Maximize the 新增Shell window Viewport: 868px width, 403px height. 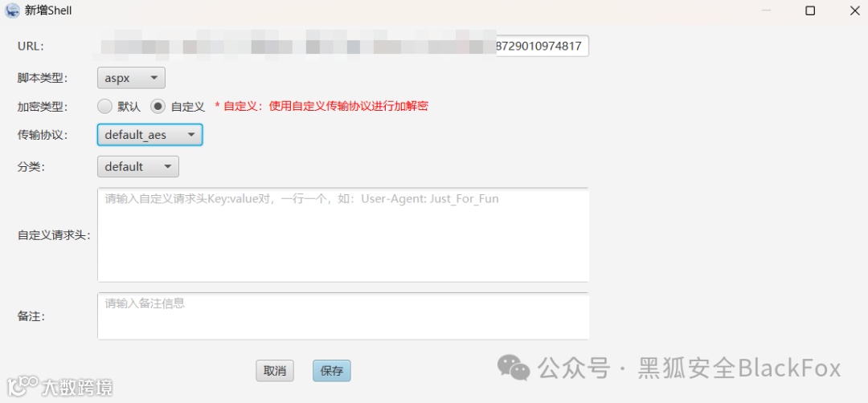810,10
